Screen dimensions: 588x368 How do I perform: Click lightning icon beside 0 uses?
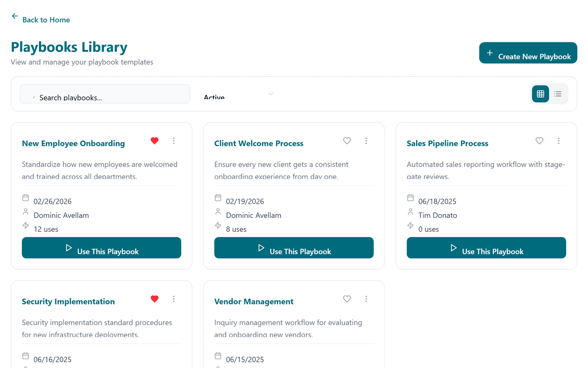(410, 225)
